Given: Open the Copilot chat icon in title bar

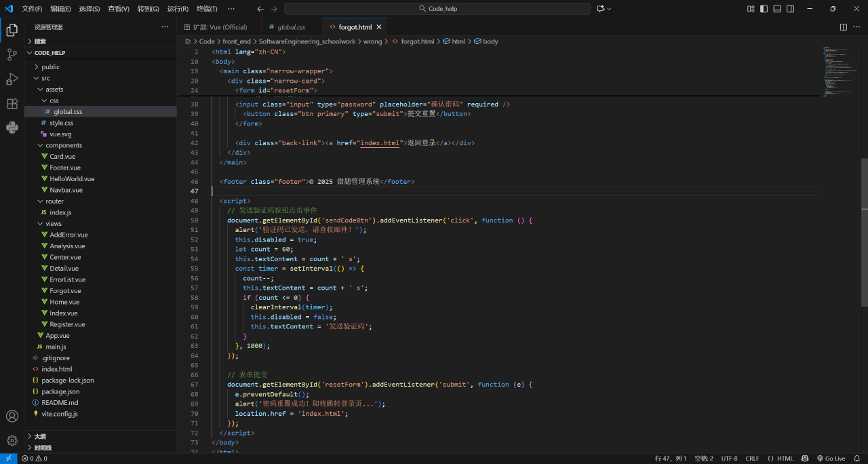Looking at the screenshot, I should pos(600,9).
